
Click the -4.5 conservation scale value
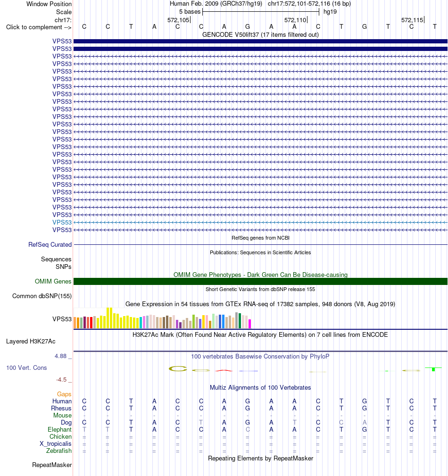coord(61,380)
